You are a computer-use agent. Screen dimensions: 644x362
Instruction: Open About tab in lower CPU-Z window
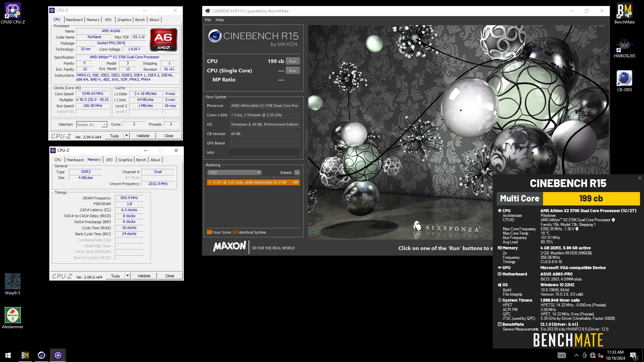(155, 160)
